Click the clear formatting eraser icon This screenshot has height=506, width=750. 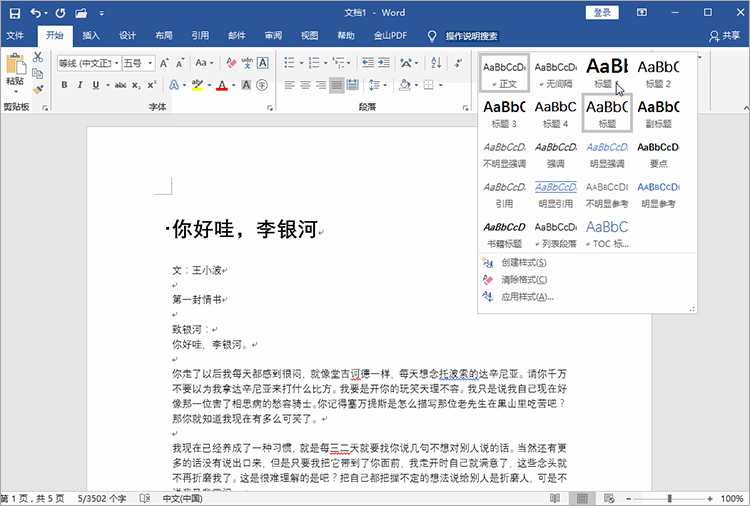231,63
